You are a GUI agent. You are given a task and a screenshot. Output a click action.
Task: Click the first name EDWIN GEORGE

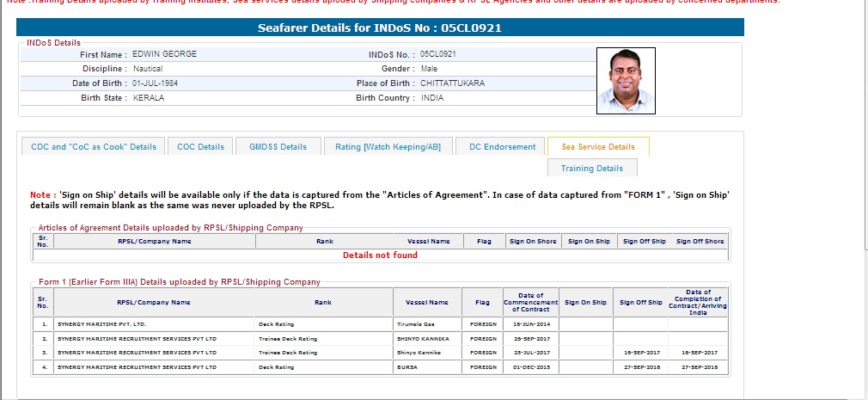point(164,54)
